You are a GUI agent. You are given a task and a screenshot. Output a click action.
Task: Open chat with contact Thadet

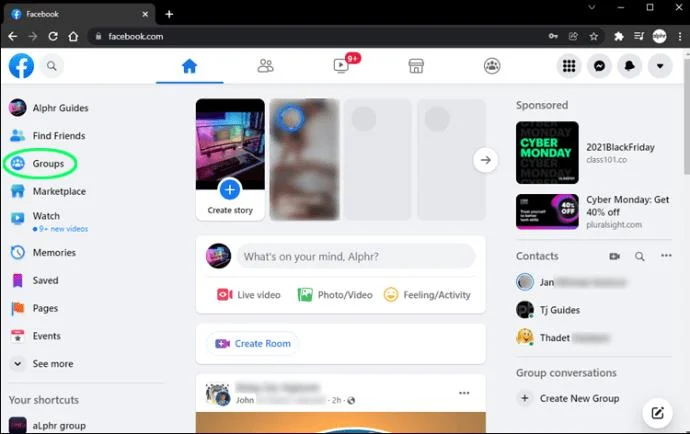[x=563, y=338]
